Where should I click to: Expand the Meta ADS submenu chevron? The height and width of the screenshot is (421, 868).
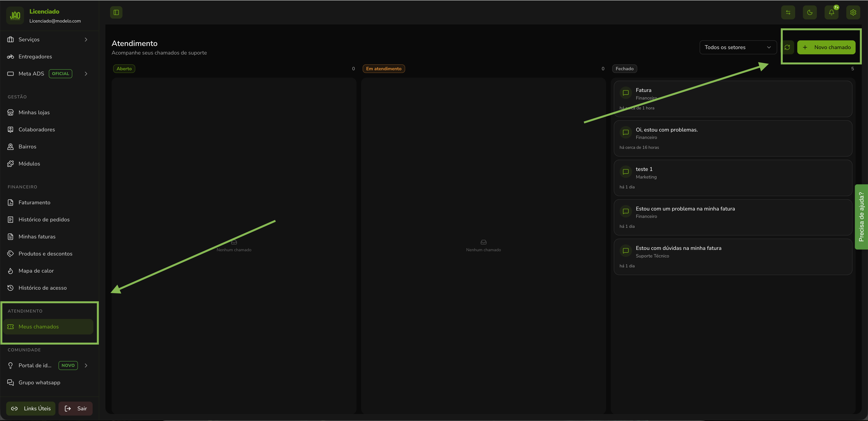[86, 74]
